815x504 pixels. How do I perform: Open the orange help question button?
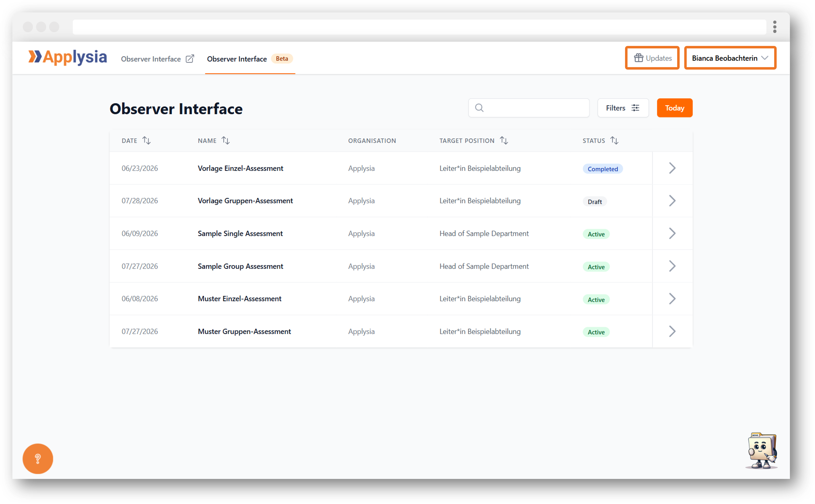38,458
